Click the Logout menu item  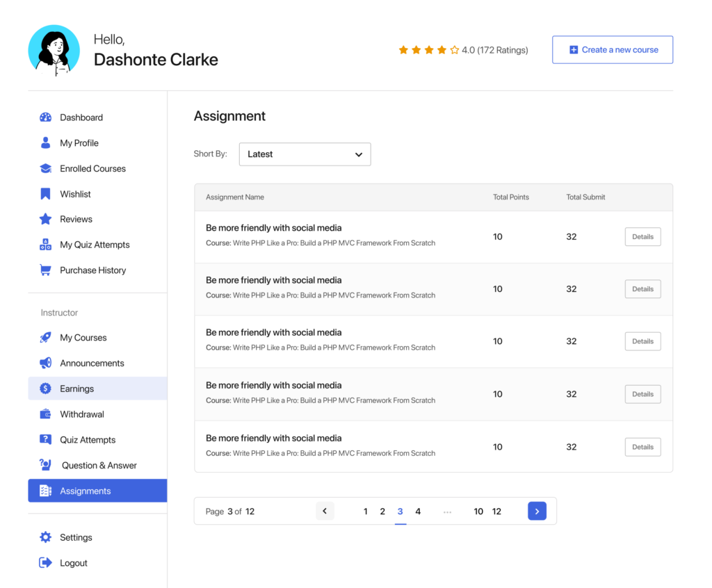97,562
